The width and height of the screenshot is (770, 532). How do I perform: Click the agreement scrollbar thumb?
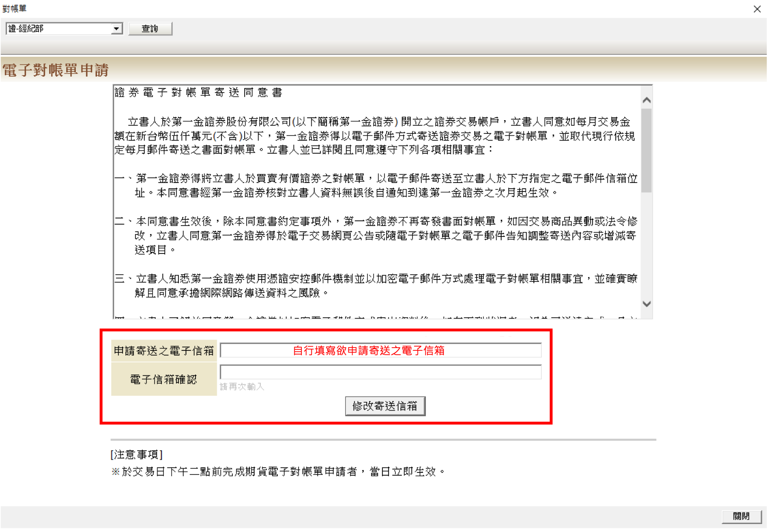click(646, 150)
